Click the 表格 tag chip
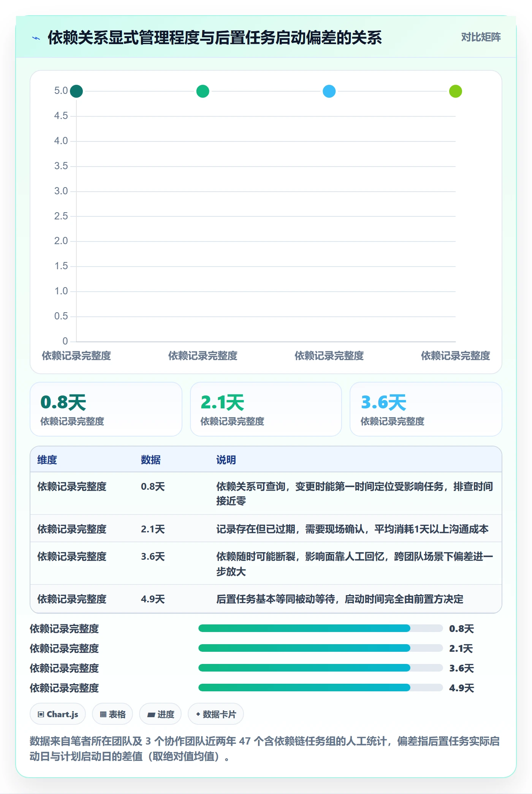 coord(112,714)
